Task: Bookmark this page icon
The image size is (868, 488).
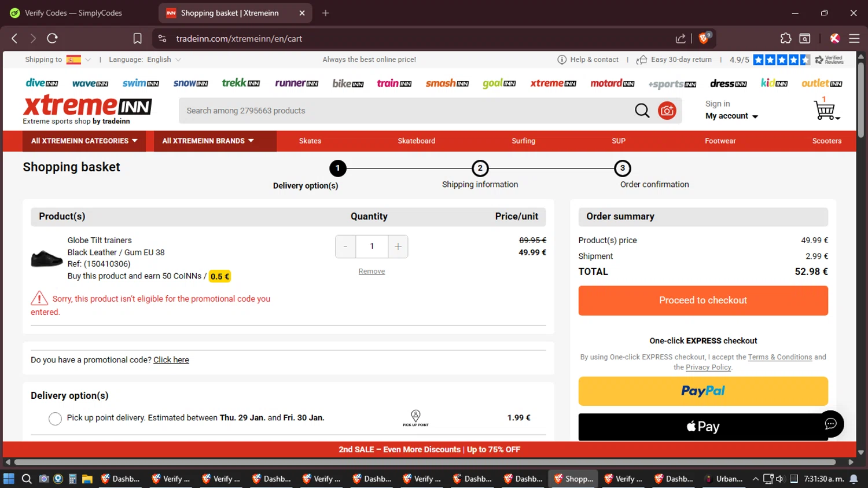Action: (137, 39)
